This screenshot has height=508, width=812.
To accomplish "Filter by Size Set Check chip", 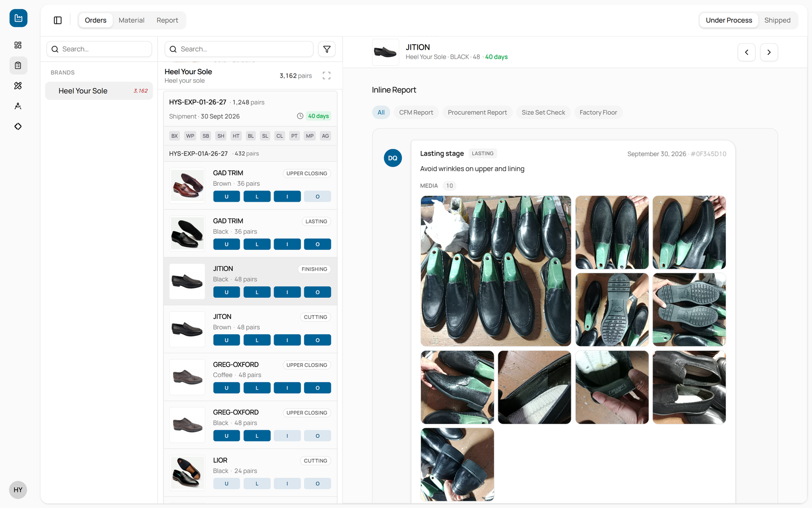I will (544, 112).
